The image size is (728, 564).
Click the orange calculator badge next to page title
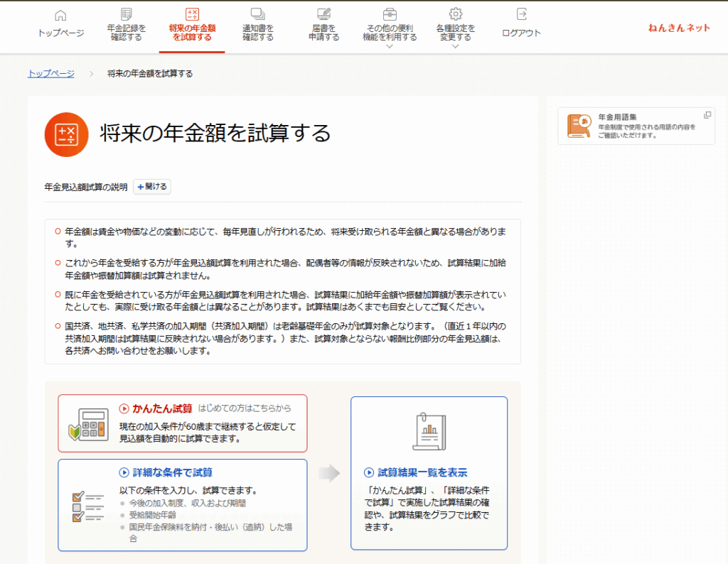(x=65, y=132)
